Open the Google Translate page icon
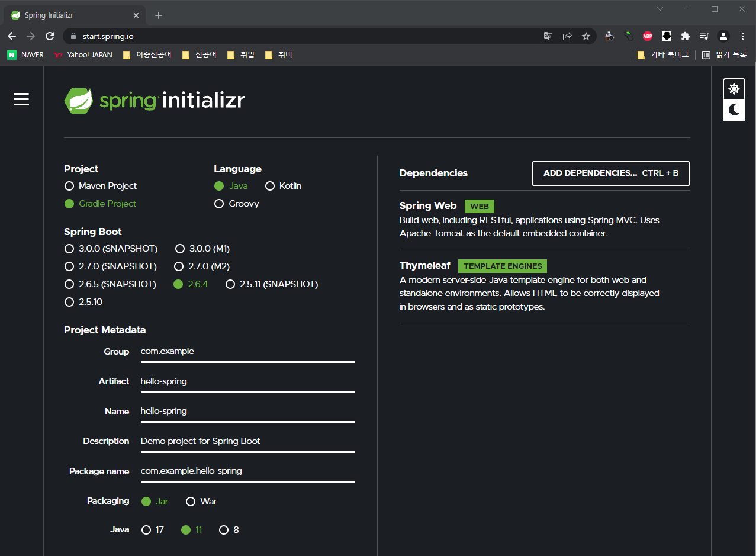This screenshot has height=556, width=756. (548, 36)
